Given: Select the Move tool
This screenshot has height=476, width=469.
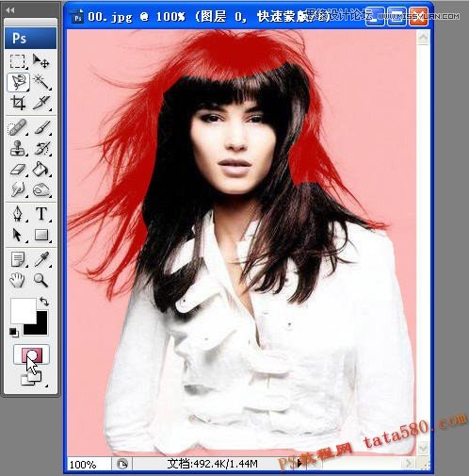Looking at the screenshot, I should click(x=41, y=61).
